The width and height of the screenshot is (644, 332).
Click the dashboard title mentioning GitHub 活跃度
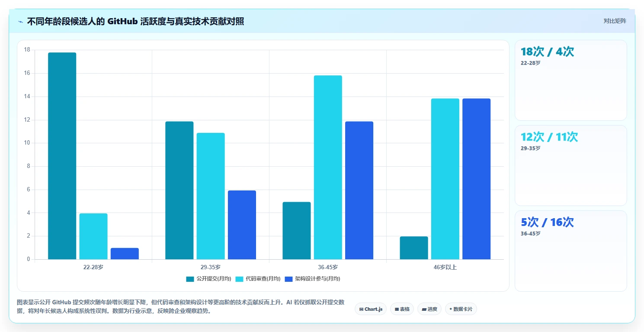135,21
